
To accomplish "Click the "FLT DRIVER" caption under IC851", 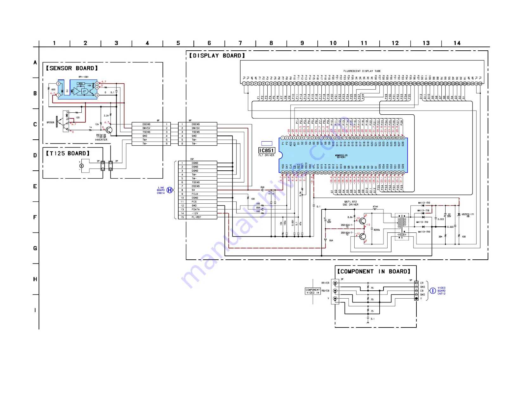I will (266, 155).
